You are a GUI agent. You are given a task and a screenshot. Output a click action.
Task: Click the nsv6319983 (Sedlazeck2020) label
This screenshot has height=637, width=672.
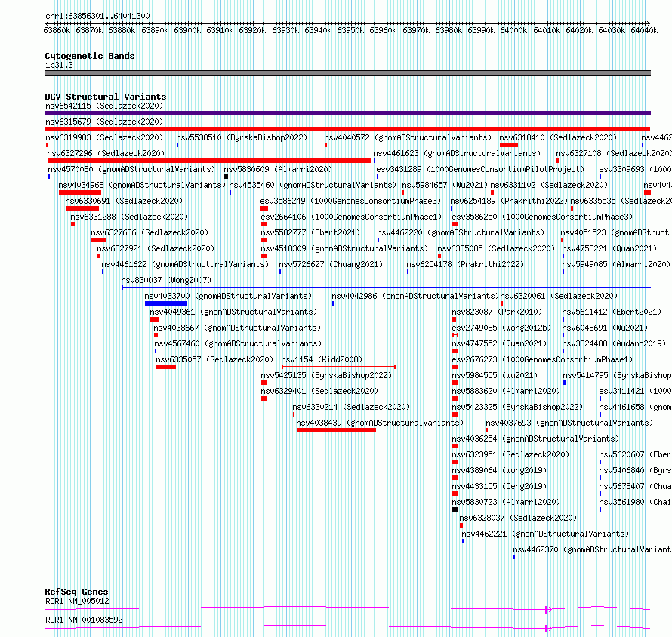pyautogui.click(x=104, y=137)
